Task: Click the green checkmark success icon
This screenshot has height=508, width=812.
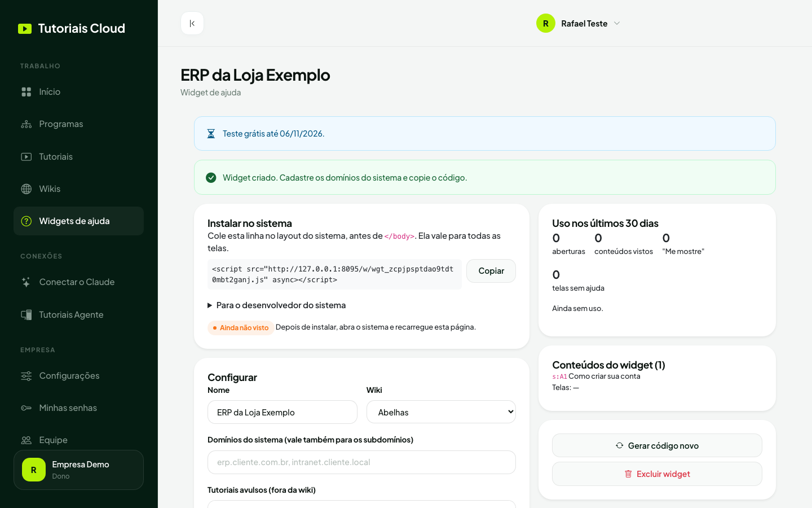Action: pyautogui.click(x=211, y=178)
